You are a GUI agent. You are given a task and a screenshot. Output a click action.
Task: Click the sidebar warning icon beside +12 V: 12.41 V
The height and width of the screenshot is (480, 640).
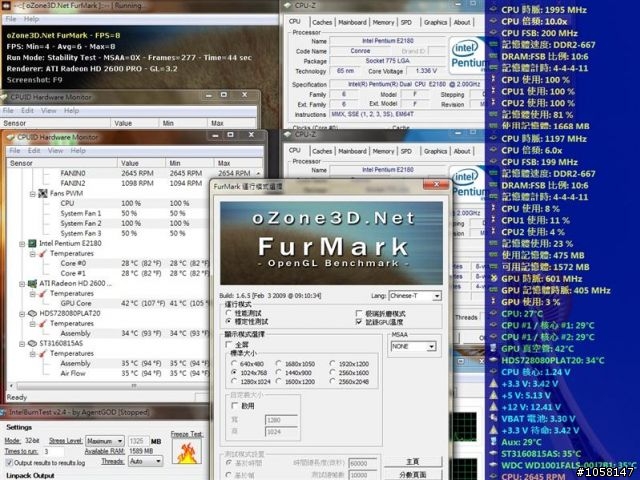coord(493,407)
